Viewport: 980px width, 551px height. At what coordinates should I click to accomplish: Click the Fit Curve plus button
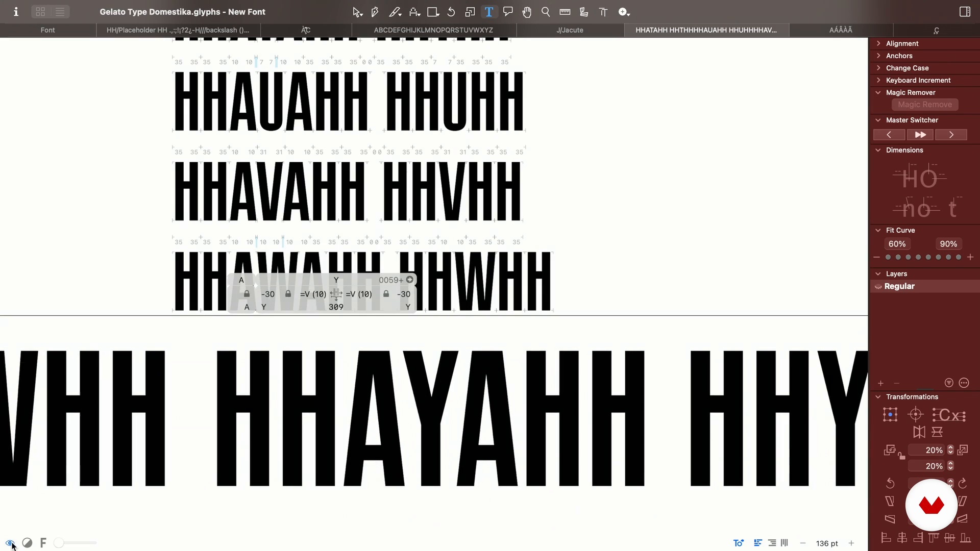[970, 257]
